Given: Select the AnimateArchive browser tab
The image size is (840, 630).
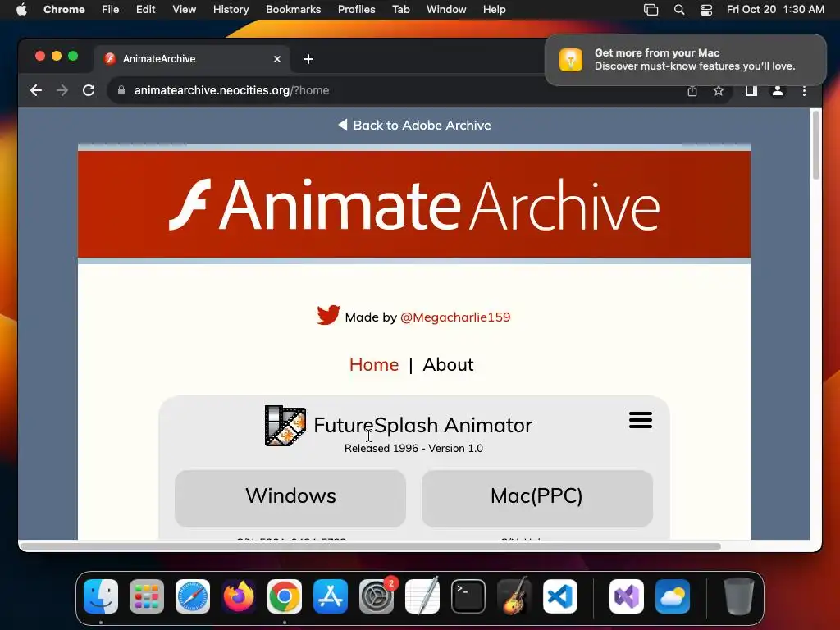Looking at the screenshot, I should [x=192, y=59].
